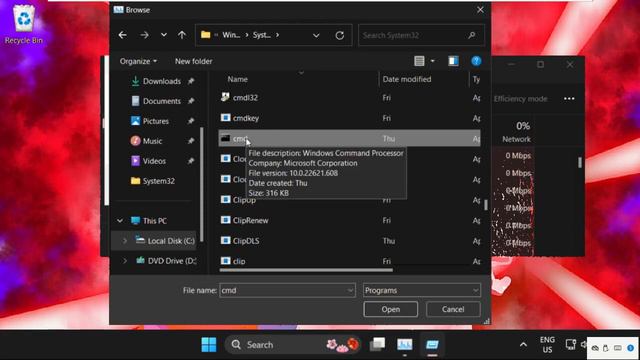Open Music in the sidebar
The image size is (640, 360).
click(x=152, y=141)
